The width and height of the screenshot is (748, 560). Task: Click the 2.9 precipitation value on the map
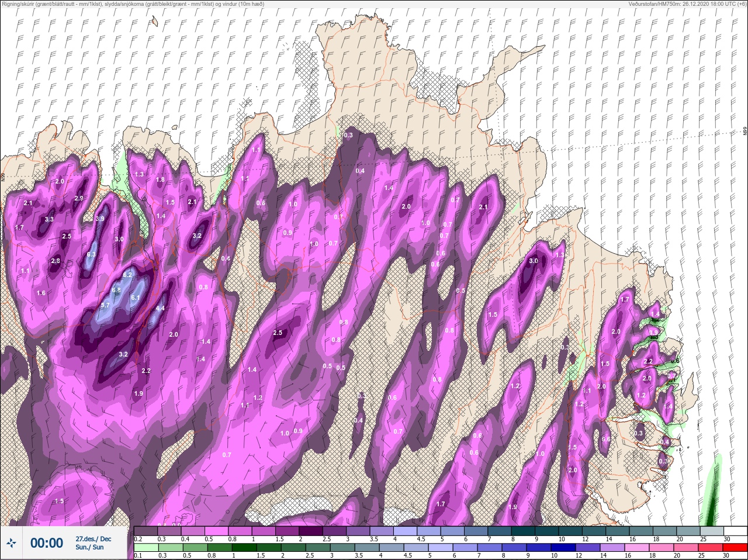pos(79,199)
